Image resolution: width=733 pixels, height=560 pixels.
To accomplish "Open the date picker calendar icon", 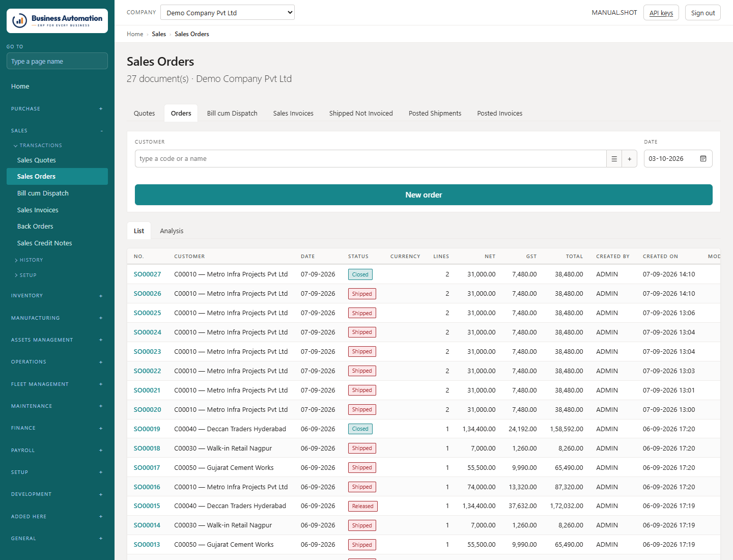I will 703,159.
